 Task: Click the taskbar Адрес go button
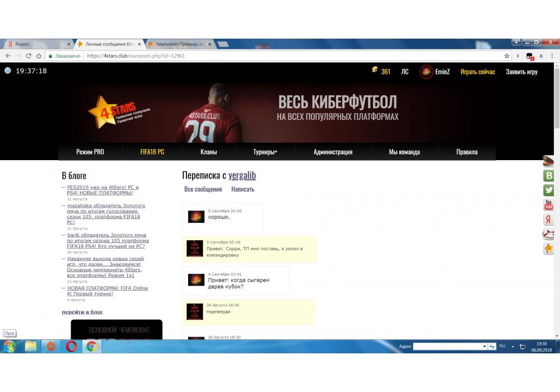click(492, 346)
